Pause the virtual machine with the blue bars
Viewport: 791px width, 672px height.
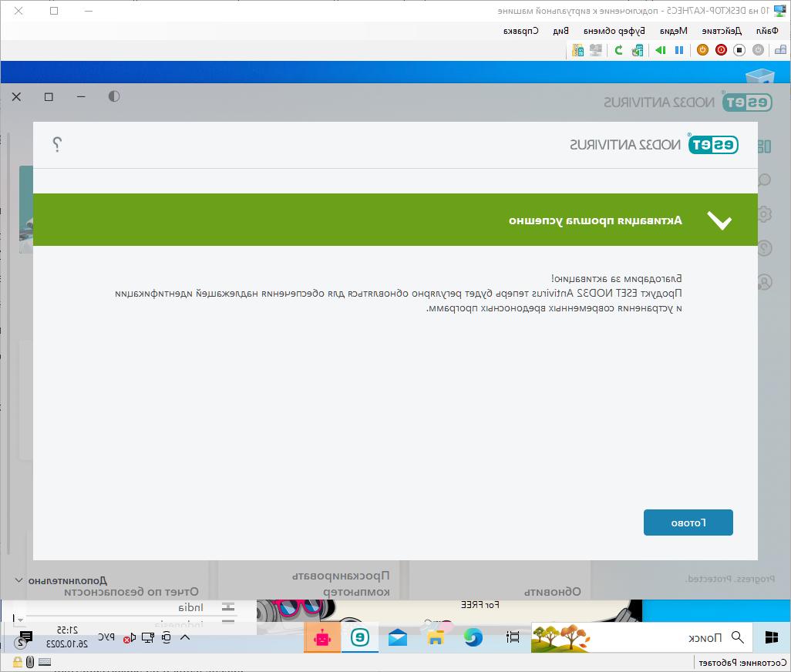pyautogui.click(x=679, y=50)
